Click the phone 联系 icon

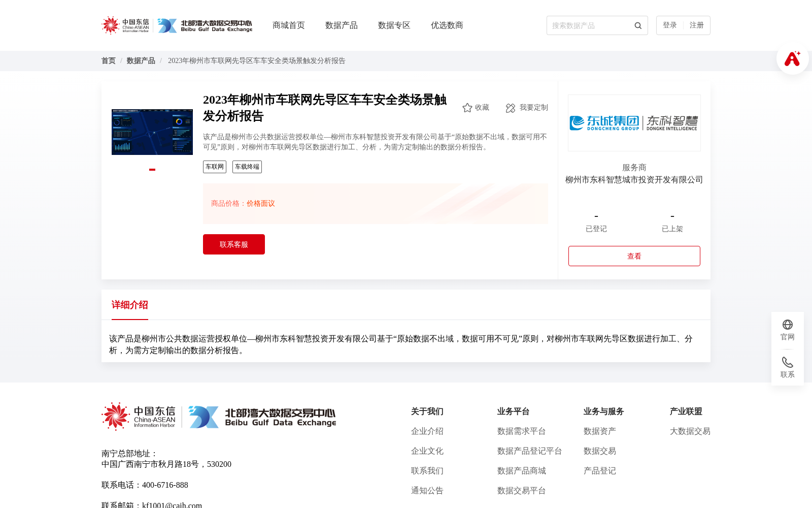[x=788, y=362]
